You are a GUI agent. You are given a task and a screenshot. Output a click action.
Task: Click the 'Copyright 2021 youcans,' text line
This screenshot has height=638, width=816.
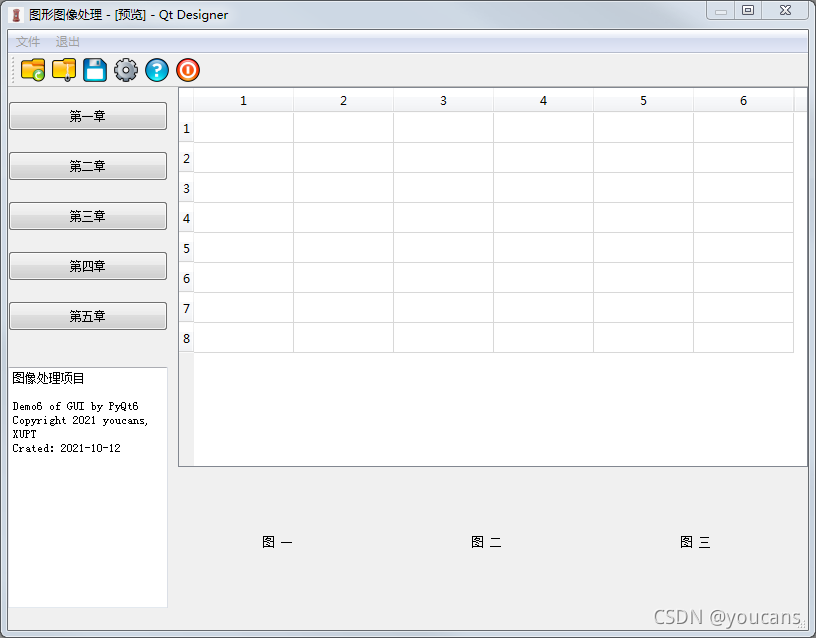(80, 420)
